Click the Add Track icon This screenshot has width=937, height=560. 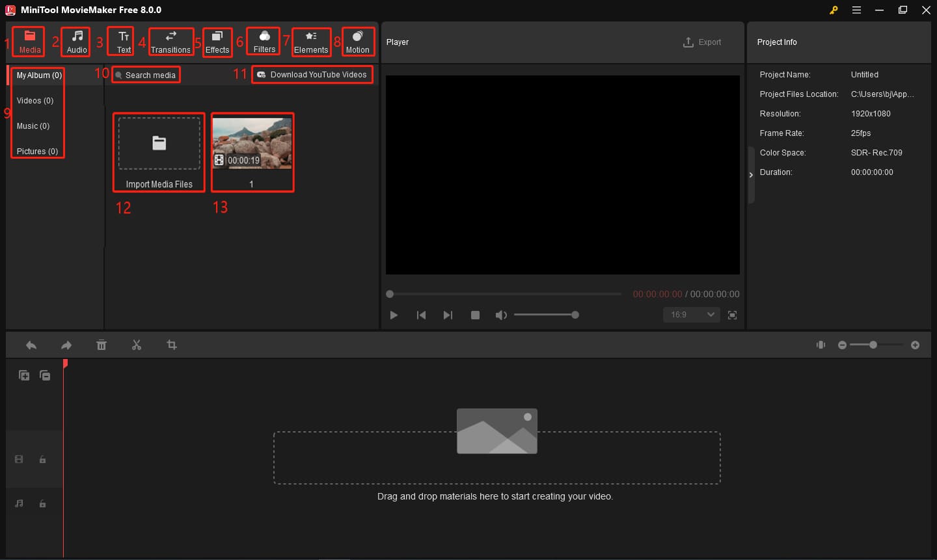[x=24, y=375]
